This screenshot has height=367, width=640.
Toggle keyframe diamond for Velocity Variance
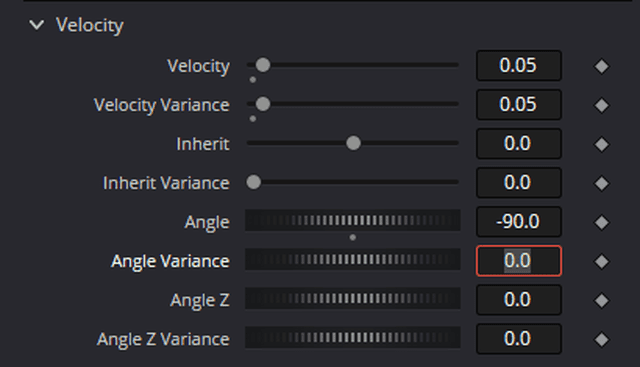[x=601, y=105]
